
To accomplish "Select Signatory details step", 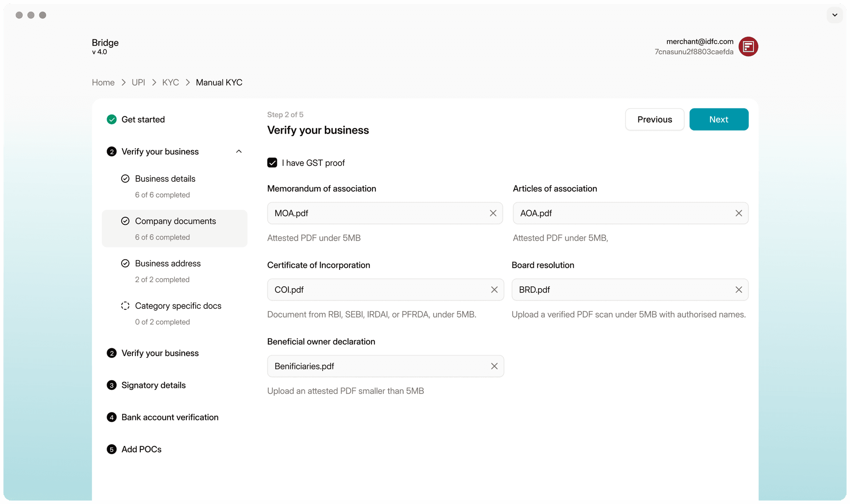I will click(x=153, y=385).
